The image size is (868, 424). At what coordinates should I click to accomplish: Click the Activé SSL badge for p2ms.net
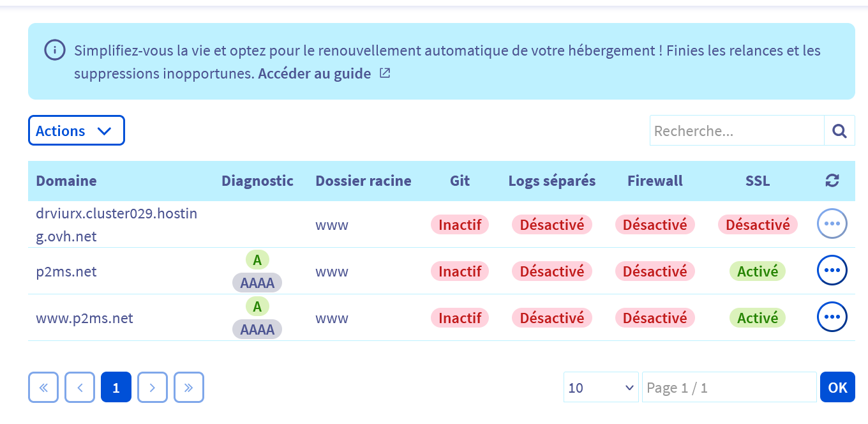pyautogui.click(x=758, y=271)
